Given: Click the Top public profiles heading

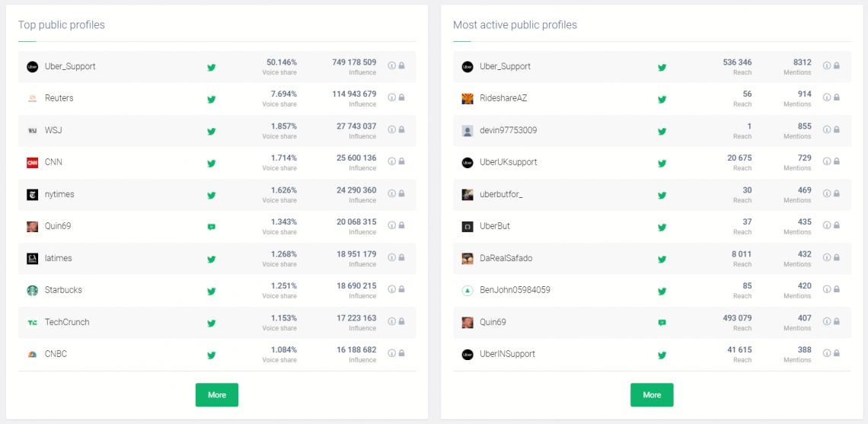Looking at the screenshot, I should tap(62, 25).
